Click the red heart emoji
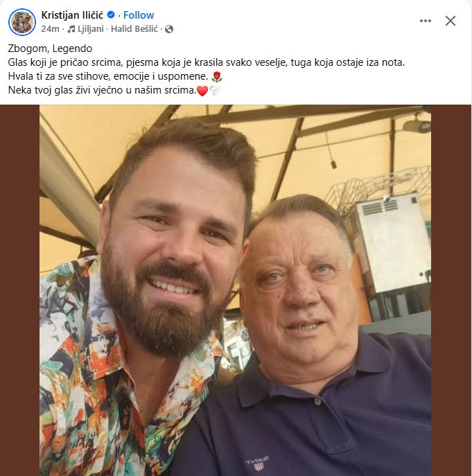 pyautogui.click(x=202, y=91)
